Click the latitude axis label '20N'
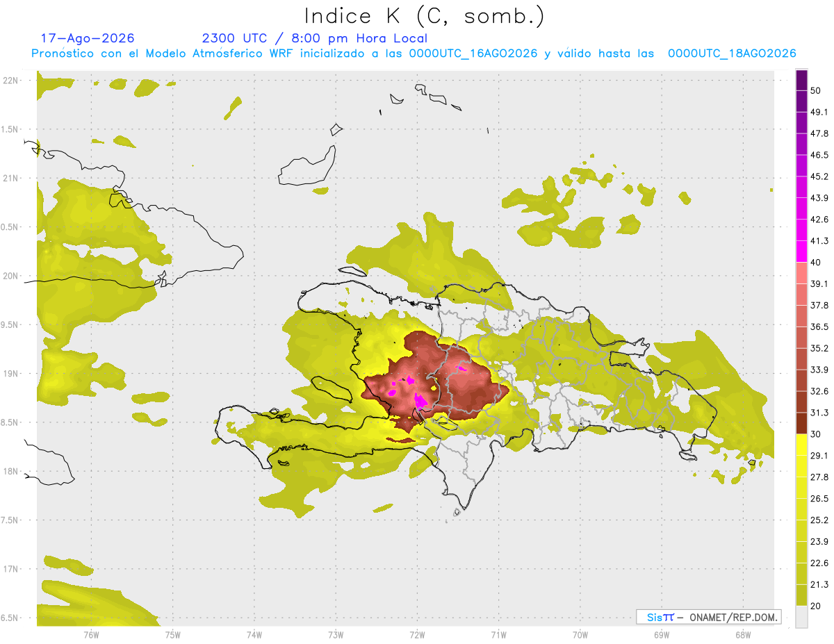The image size is (834, 644). (x=10, y=276)
